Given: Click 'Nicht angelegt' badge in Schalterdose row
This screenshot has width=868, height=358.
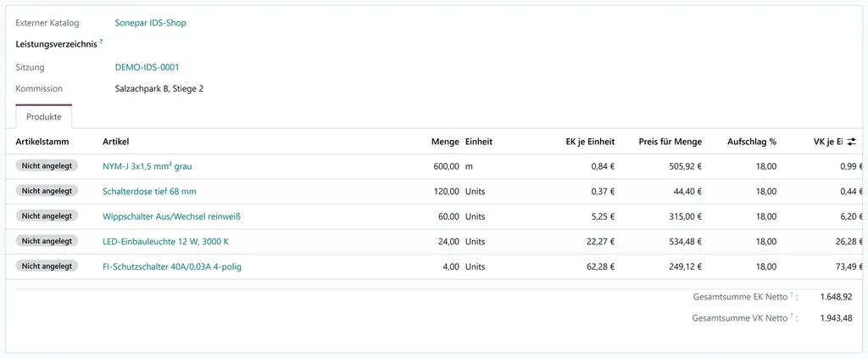Looking at the screenshot, I should 47,191.
